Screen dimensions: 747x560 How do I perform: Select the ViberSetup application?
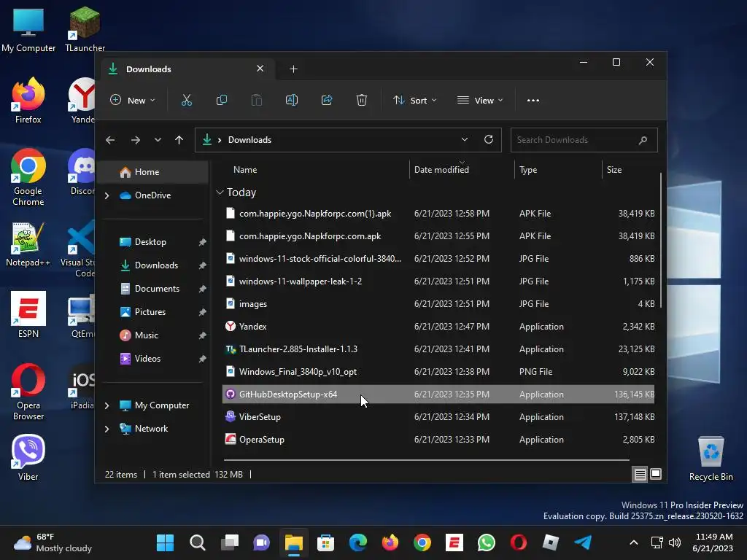tap(438, 417)
